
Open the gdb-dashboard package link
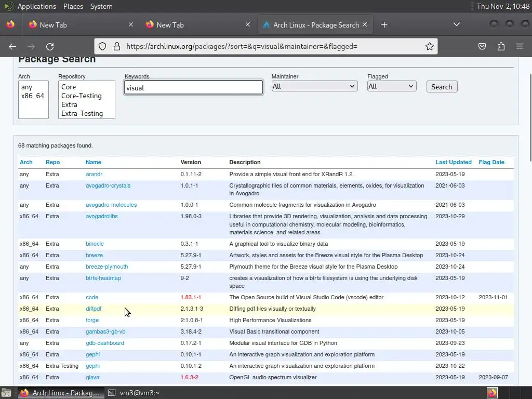pos(105,343)
